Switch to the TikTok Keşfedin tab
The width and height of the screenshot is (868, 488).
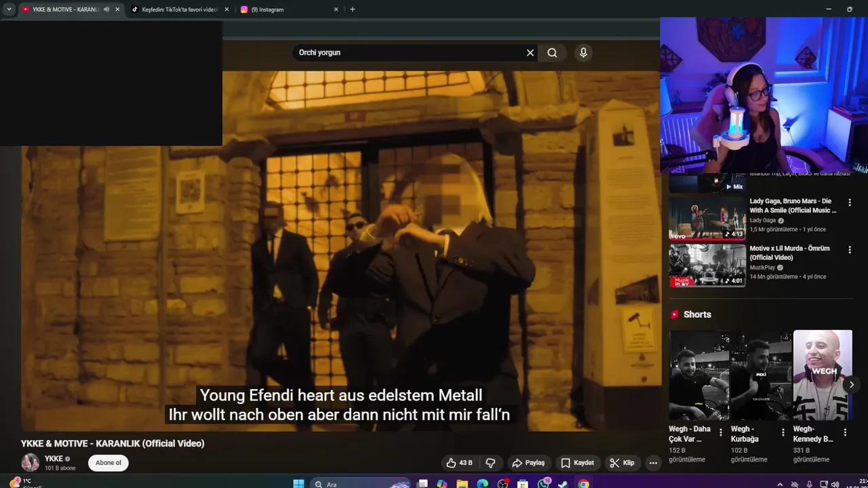180,9
